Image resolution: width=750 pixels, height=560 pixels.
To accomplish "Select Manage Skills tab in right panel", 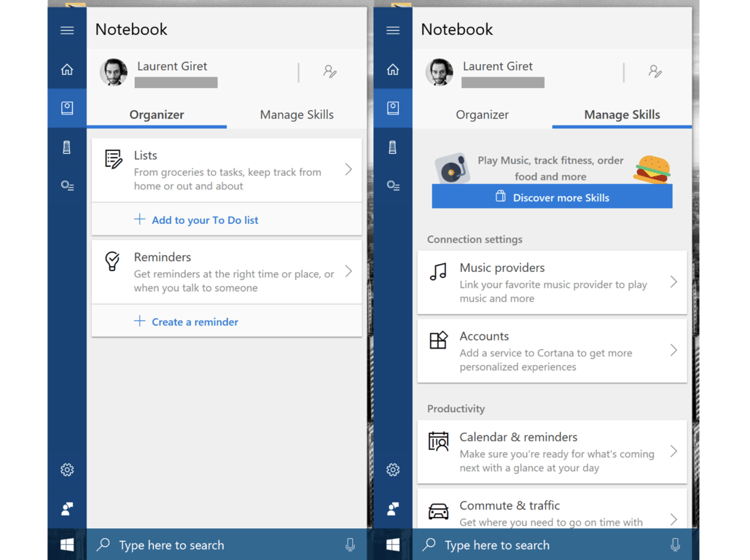I will (x=622, y=115).
